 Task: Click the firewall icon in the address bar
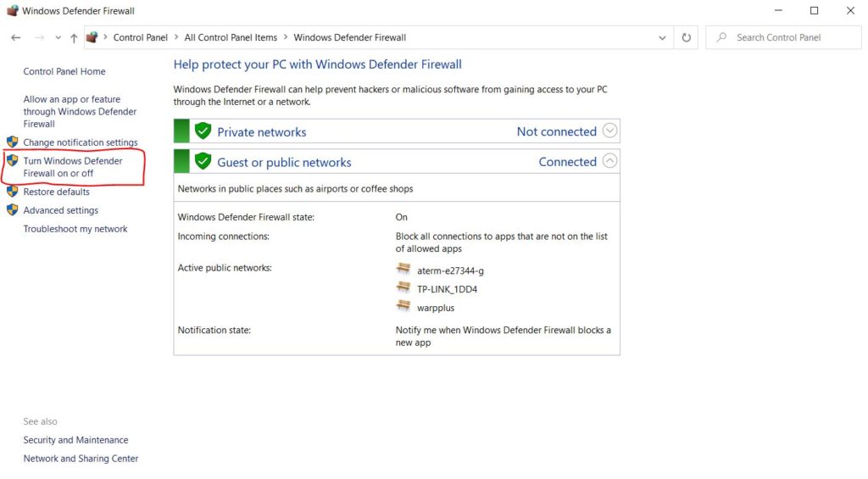(92, 37)
